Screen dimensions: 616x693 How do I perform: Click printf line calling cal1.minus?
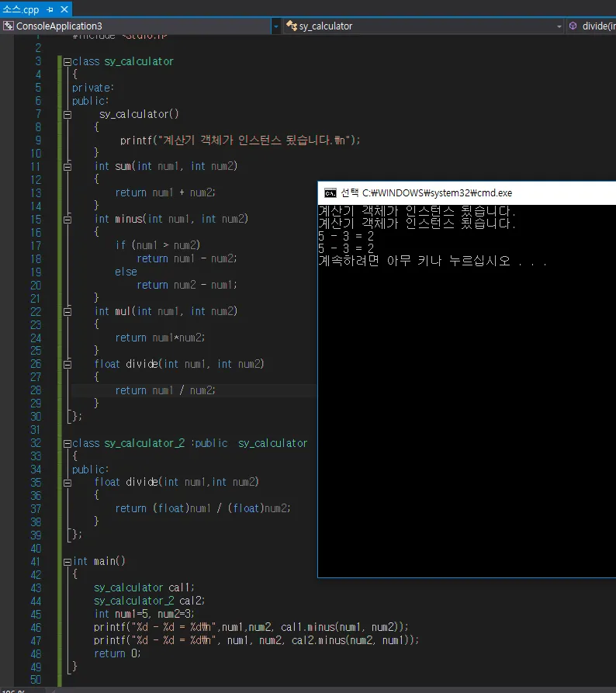pyautogui.click(x=251, y=627)
